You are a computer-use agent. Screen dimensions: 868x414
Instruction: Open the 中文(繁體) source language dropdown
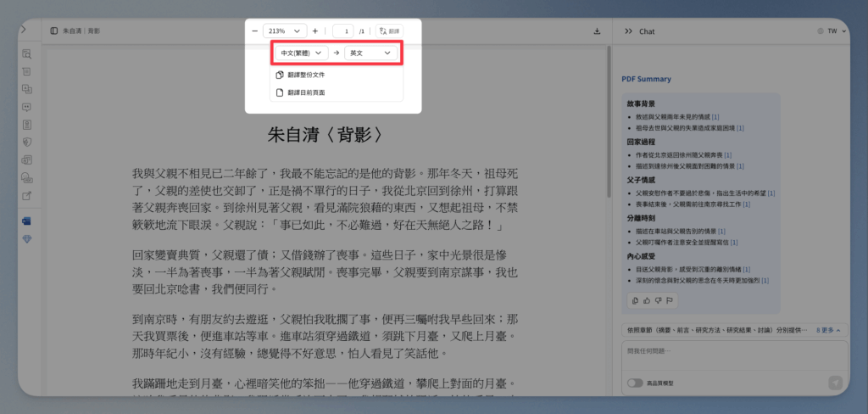(x=302, y=53)
